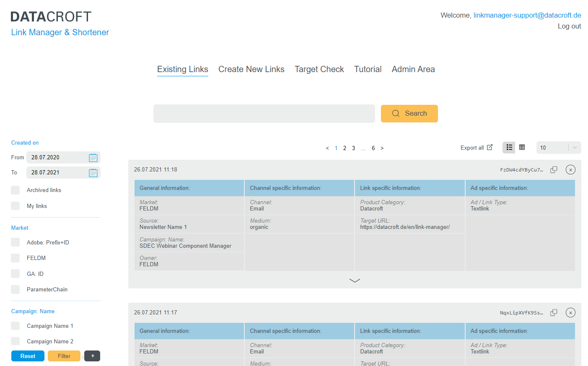The width and height of the screenshot is (588, 366).
Task: Open the Create New Links tab
Action: [x=251, y=70]
